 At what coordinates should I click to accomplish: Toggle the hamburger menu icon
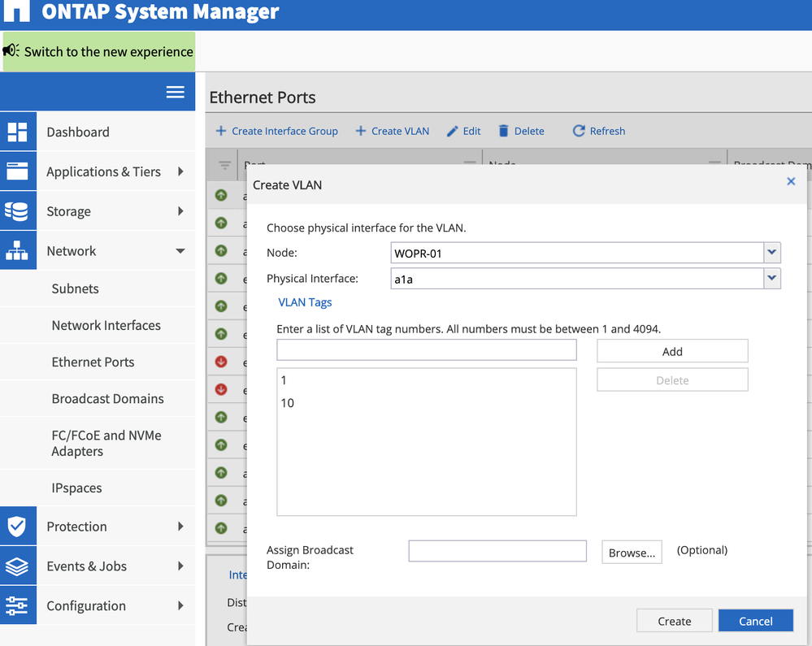[175, 93]
